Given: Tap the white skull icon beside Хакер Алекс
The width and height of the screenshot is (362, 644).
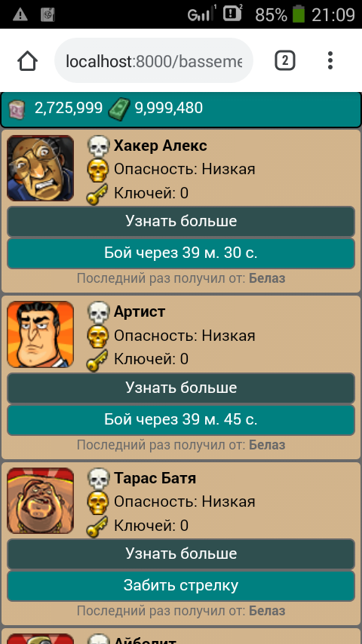Looking at the screenshot, I should tap(98, 146).
